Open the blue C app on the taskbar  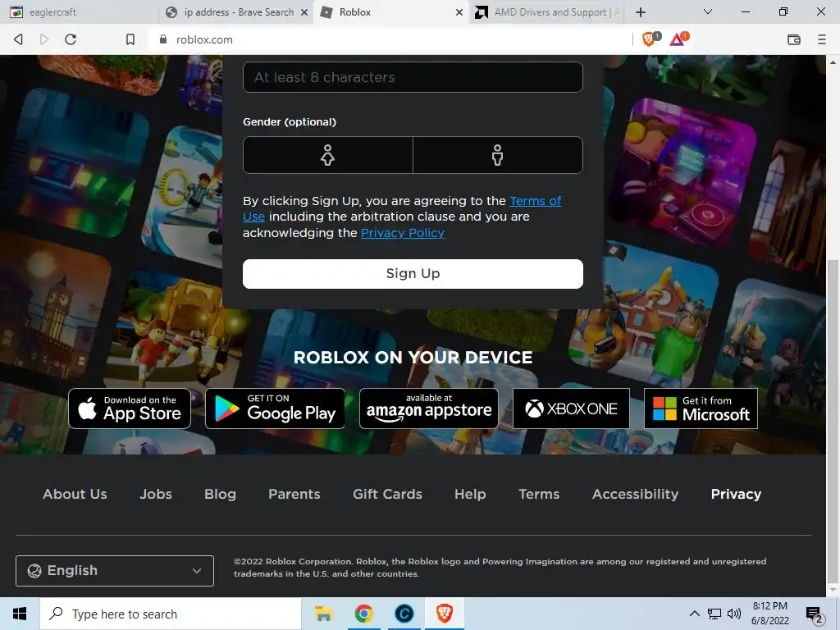(404, 614)
